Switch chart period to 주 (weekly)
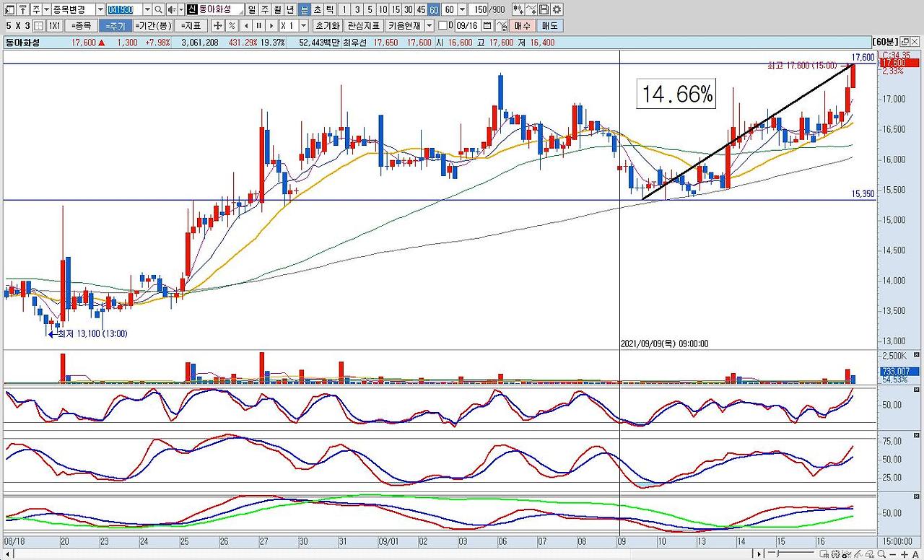This screenshot has height=560, width=924. click(x=264, y=9)
